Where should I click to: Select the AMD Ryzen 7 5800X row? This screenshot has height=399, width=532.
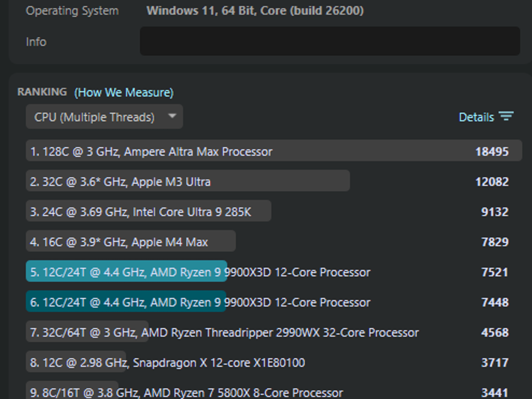[x=274, y=390]
